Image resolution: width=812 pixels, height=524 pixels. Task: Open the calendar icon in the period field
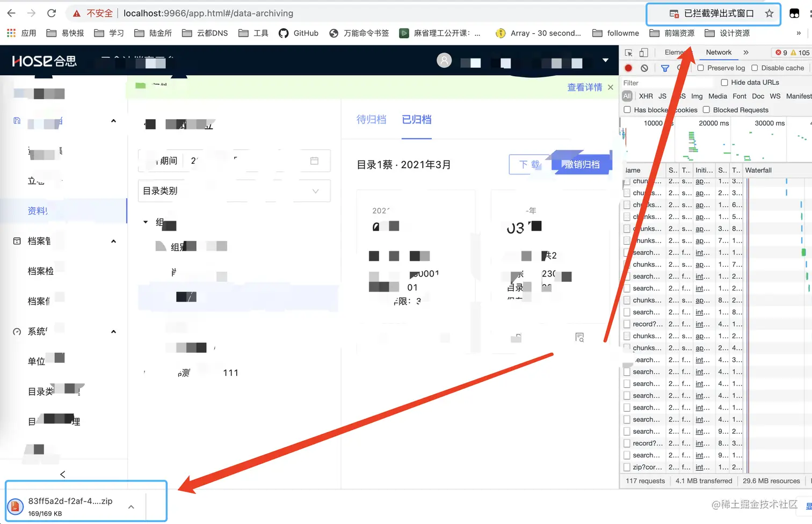pos(314,161)
